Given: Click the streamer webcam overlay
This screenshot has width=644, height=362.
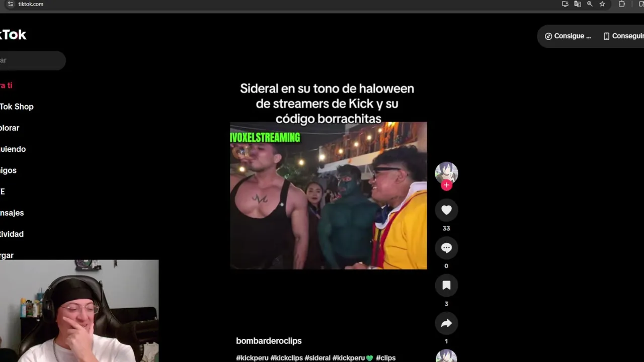Looking at the screenshot, I should pyautogui.click(x=79, y=311).
